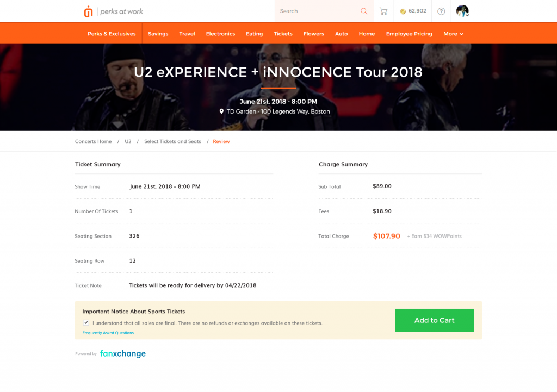The image size is (557, 392).
Task: Open the Employee Pricing menu
Action: click(409, 34)
